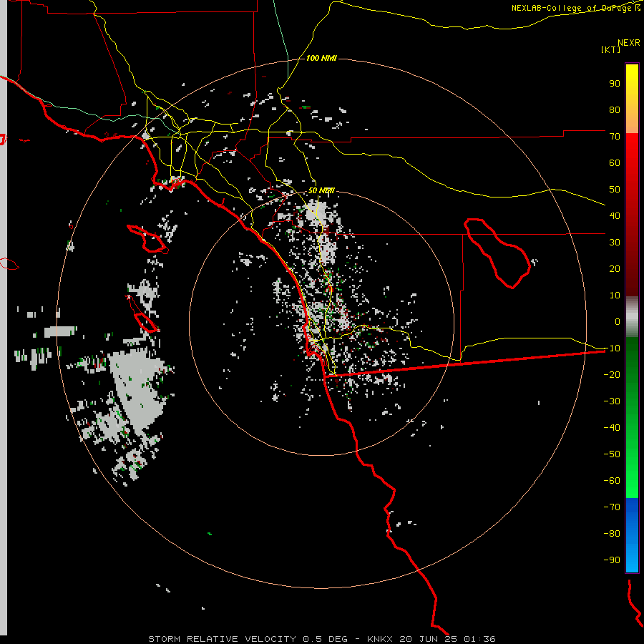Viewport: 644px width, 644px height.
Task: Select the 30 value on velocity scale
Action: pyautogui.click(x=615, y=243)
